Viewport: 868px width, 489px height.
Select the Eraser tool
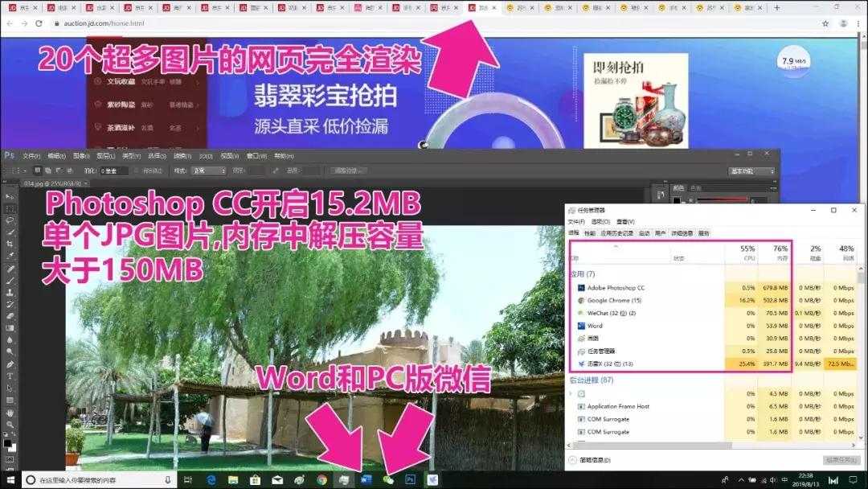[x=7, y=314]
